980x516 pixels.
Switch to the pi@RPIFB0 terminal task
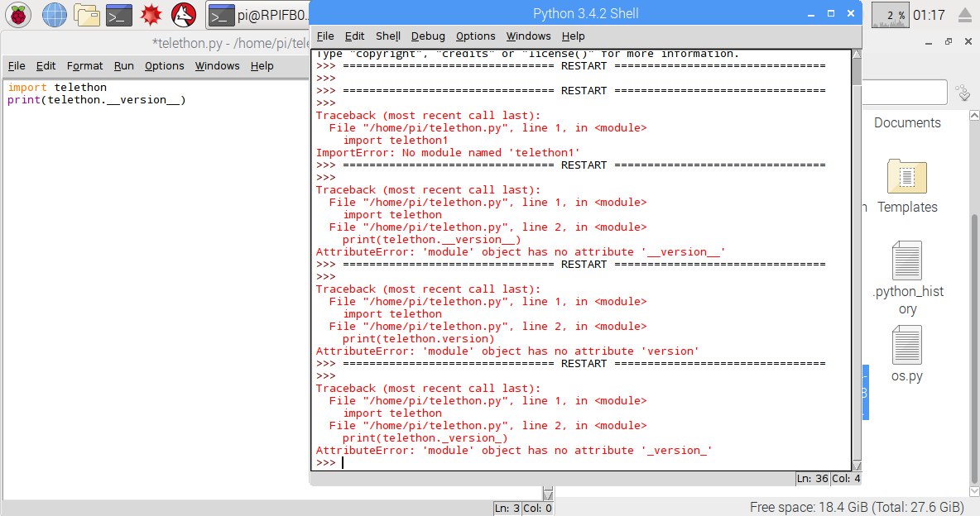pyautogui.click(x=257, y=16)
